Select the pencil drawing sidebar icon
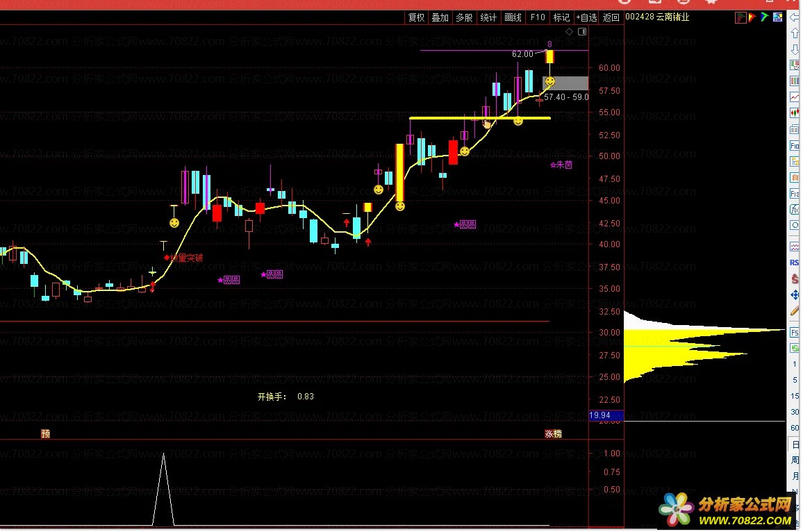Screen dimensions: 803x532 tap(795, 311)
